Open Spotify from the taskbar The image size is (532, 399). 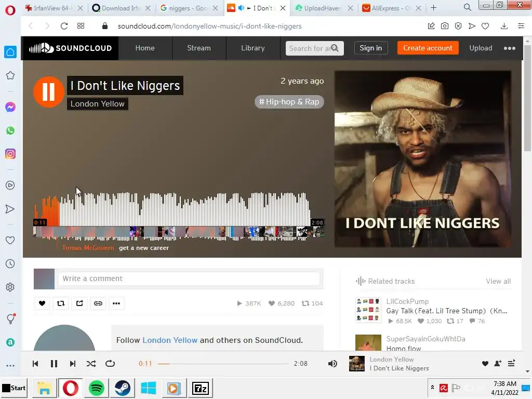tap(96, 388)
